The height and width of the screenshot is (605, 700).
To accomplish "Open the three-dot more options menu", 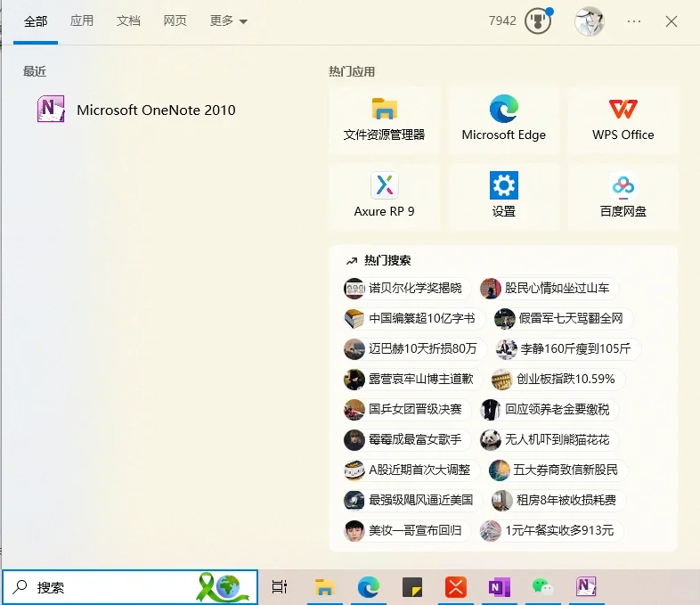I will (x=634, y=21).
